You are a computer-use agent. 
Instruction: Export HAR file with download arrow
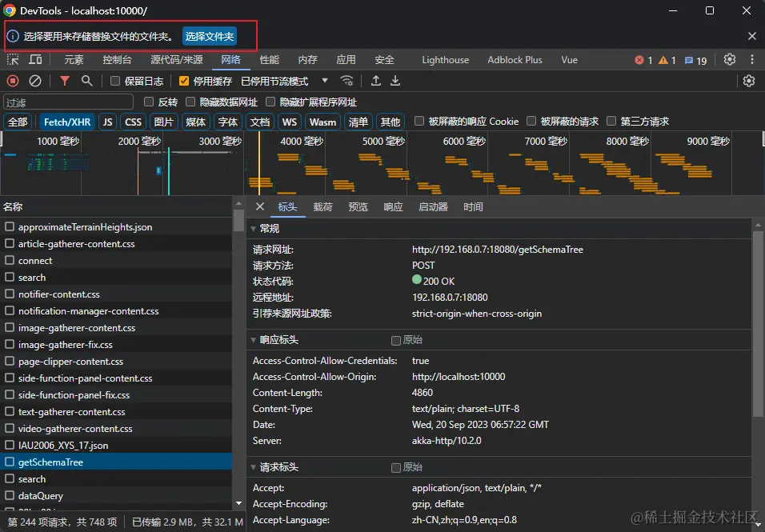click(x=395, y=81)
